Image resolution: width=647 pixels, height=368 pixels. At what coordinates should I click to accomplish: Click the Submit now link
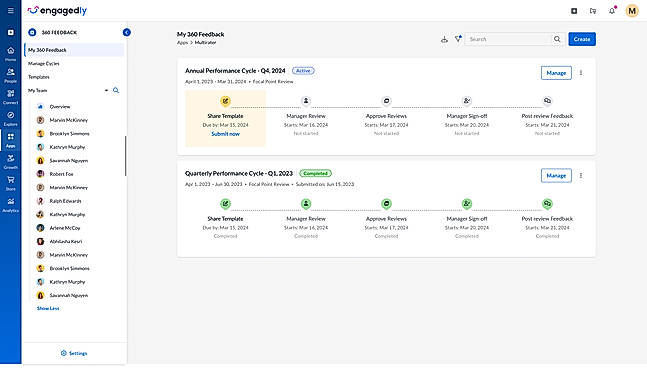click(225, 134)
